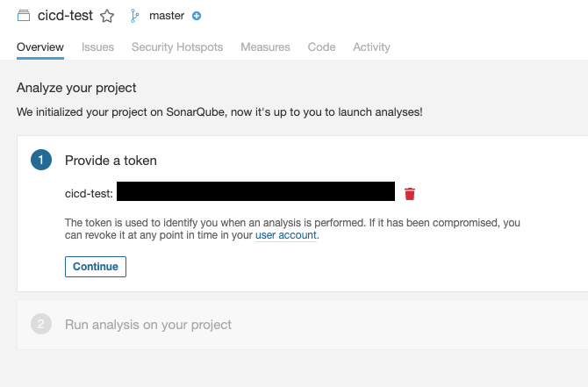This screenshot has width=588, height=387.
Task: Delete the cicd-test token with the trash icon
Action: point(410,194)
